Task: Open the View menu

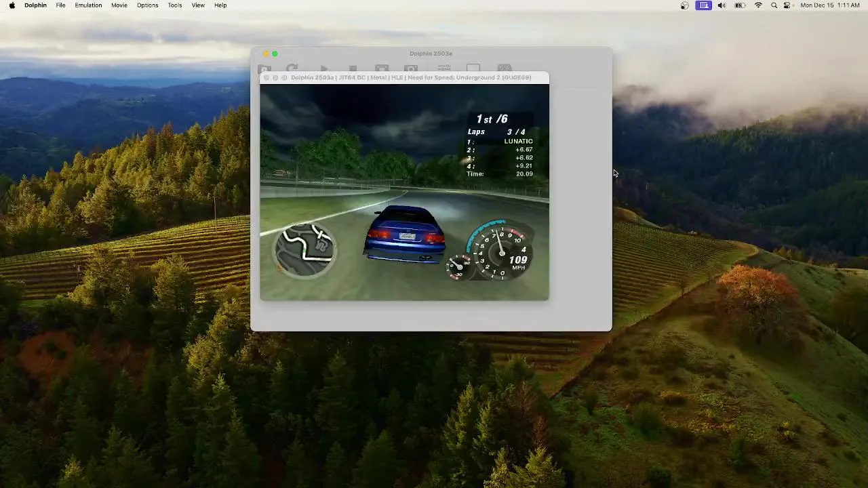Action: pos(198,5)
